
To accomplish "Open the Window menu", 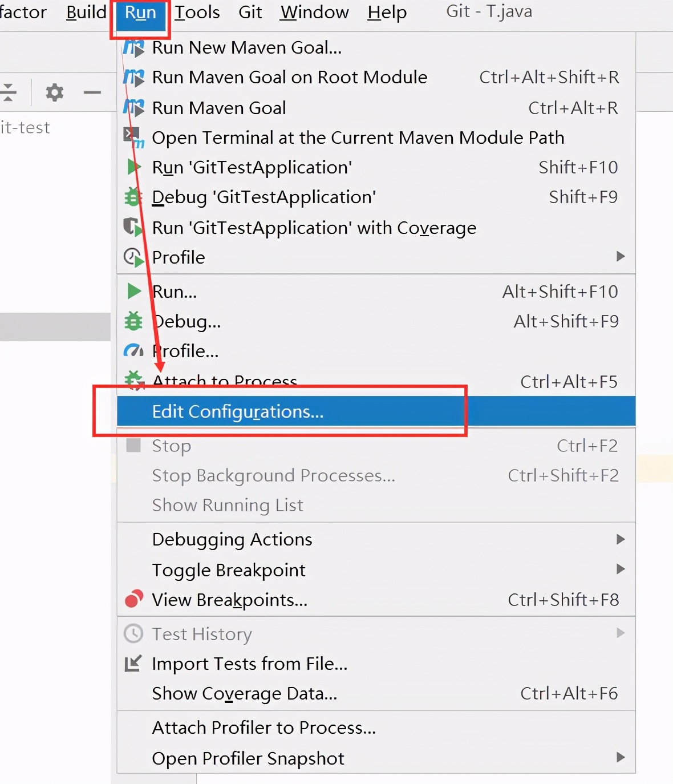I will pos(314,12).
